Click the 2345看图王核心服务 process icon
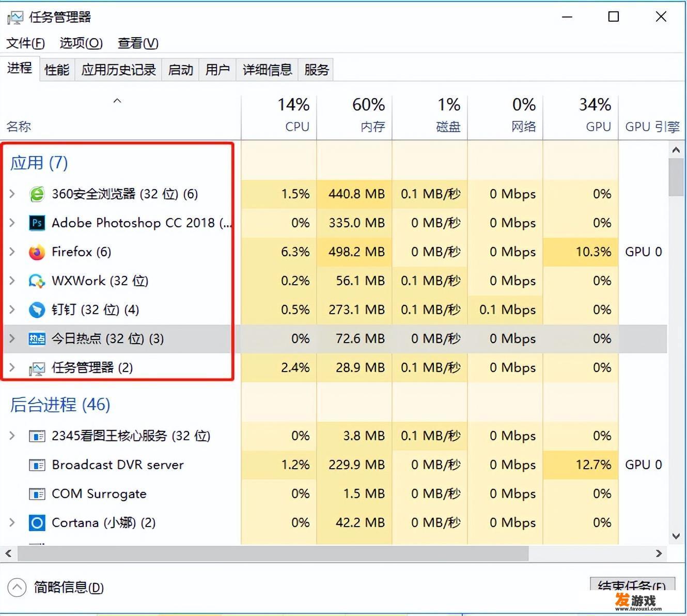Screen dimensions: 687x616 [x=37, y=436]
